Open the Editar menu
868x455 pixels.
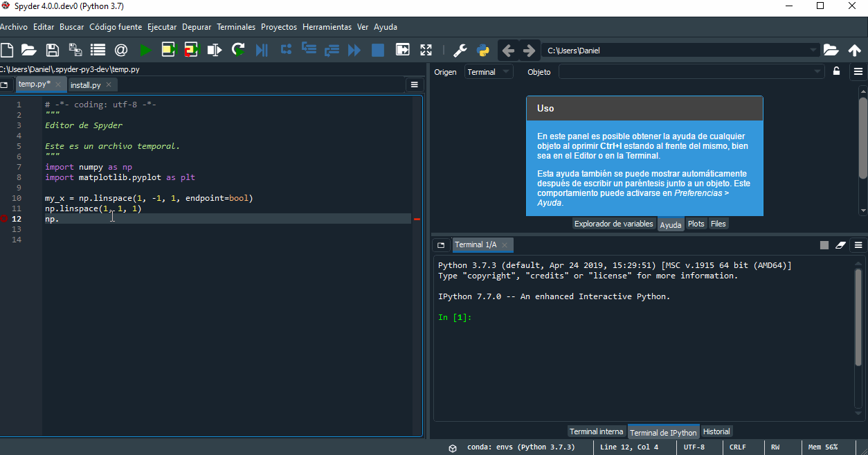(x=44, y=27)
